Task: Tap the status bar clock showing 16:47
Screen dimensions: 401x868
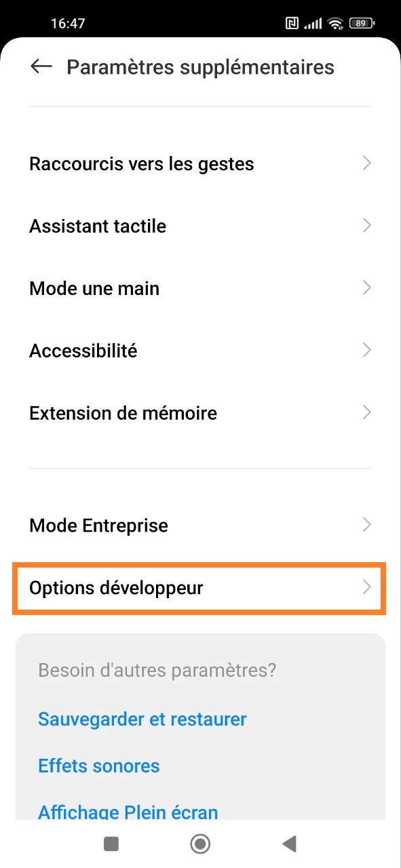Action: [68, 24]
